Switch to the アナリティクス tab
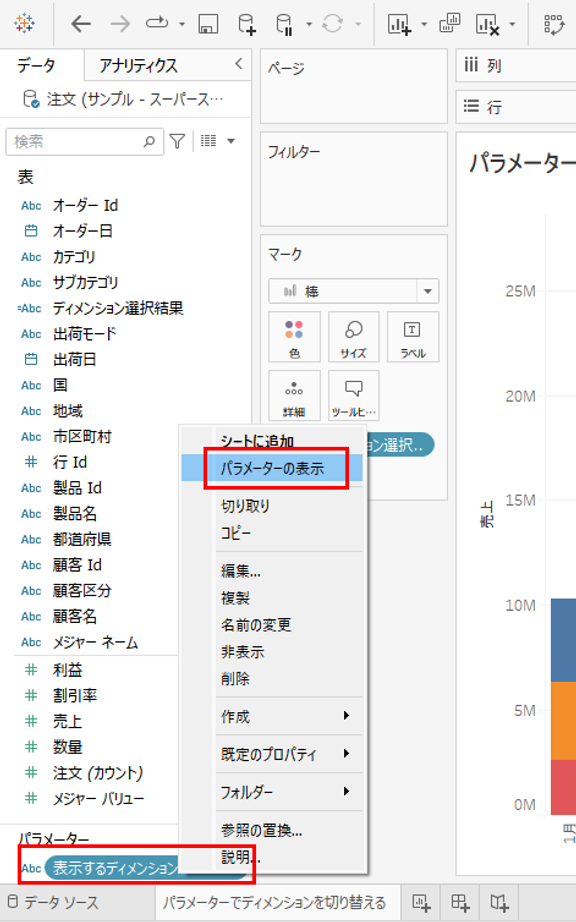This screenshot has height=922, width=576. coord(138,65)
